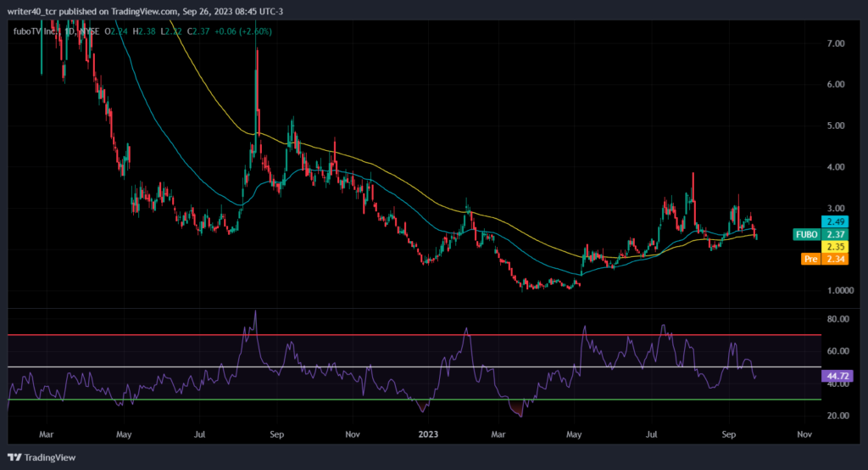Click the 1.0000 price axis label

[840, 290]
